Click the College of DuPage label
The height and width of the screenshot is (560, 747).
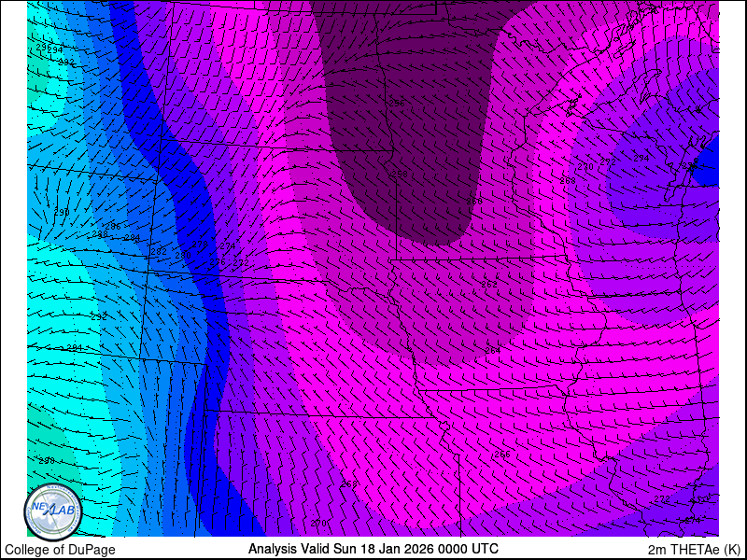pos(60,550)
